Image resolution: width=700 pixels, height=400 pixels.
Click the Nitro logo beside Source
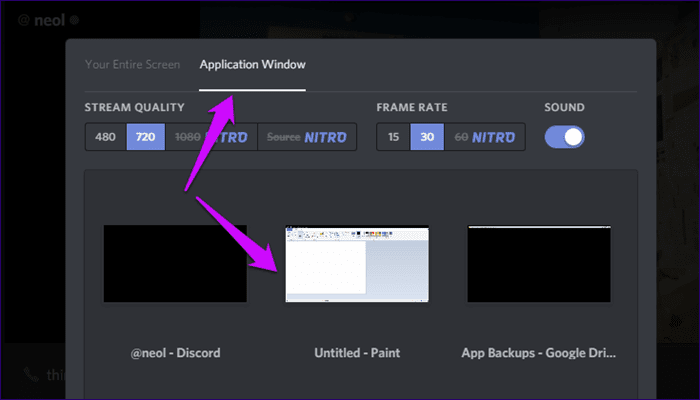click(x=325, y=137)
